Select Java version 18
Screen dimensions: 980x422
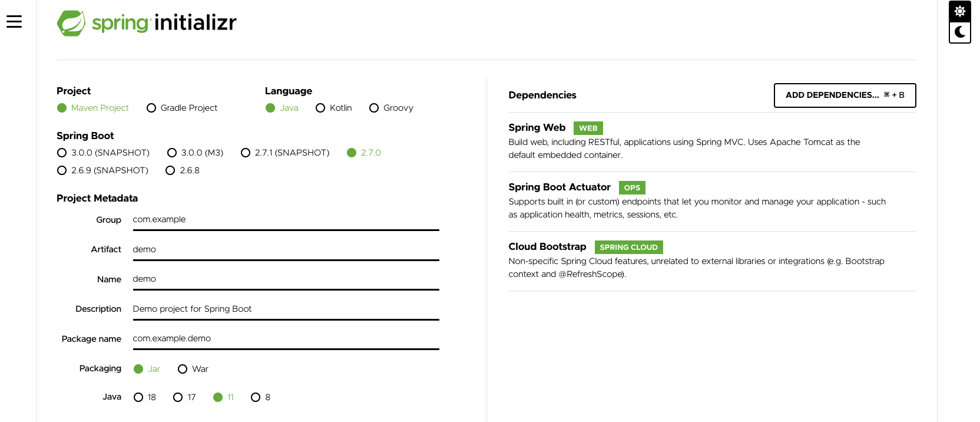click(x=145, y=397)
